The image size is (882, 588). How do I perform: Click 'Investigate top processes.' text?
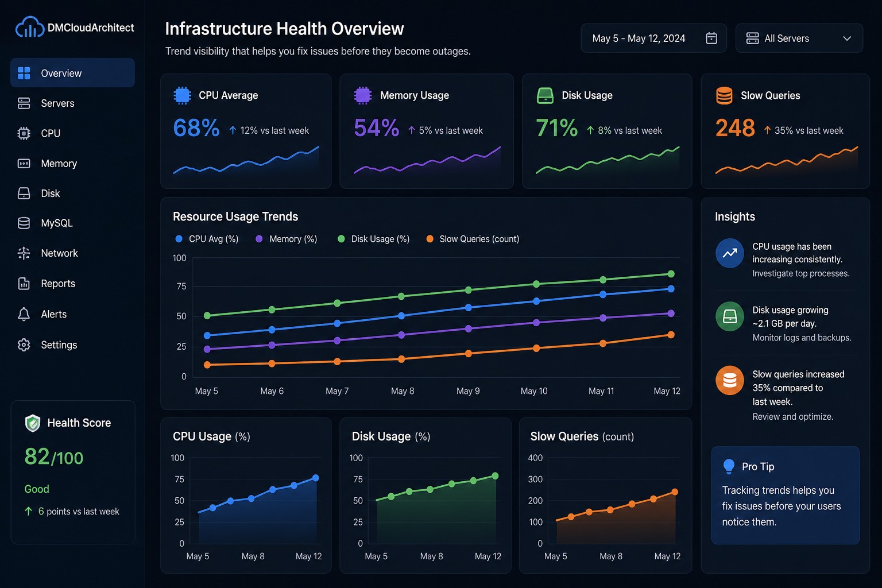click(801, 273)
